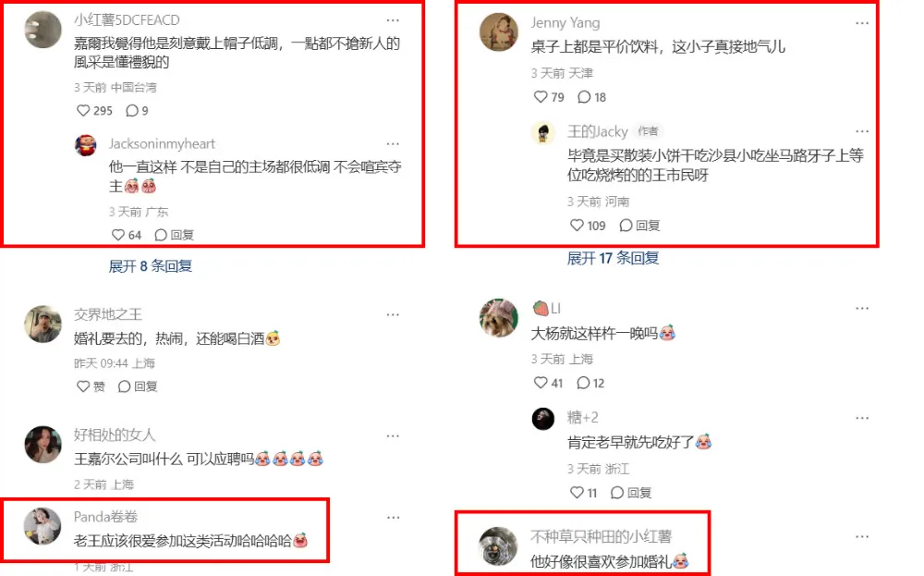Viewport: 924px width, 576px height.
Task: Expand the 17 hidden replies
Action: coord(613,258)
